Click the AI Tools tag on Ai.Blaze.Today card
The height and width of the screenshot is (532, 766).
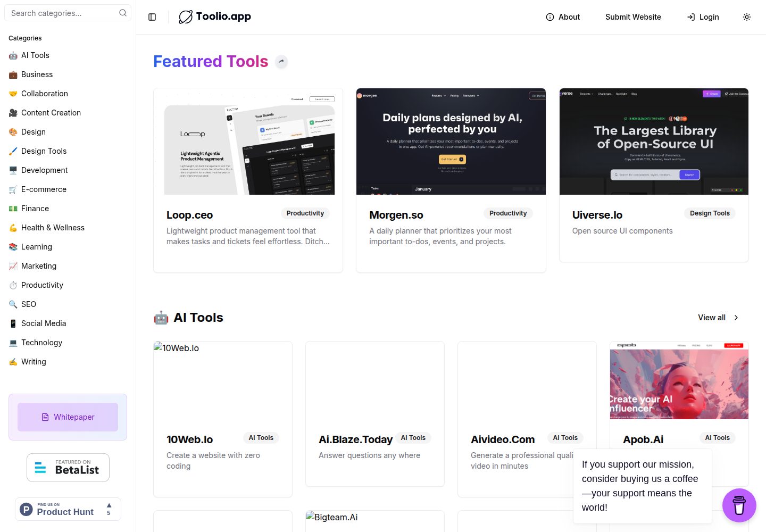tap(413, 438)
